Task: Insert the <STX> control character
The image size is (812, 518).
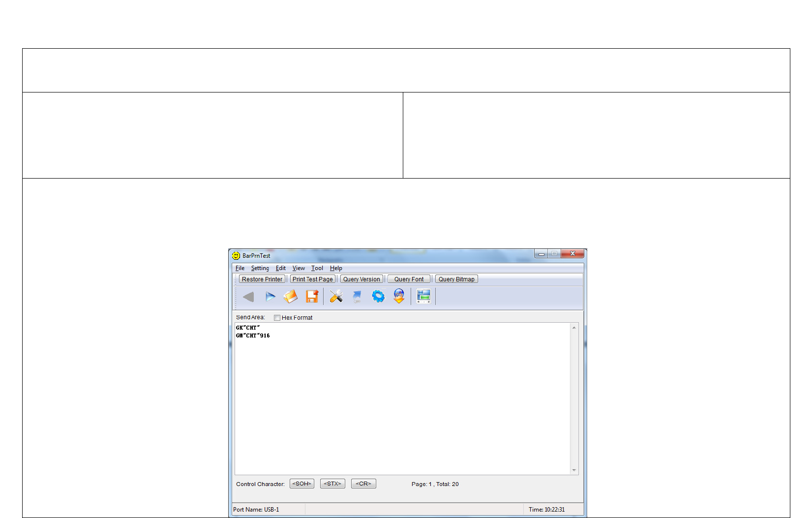Action: [332, 484]
